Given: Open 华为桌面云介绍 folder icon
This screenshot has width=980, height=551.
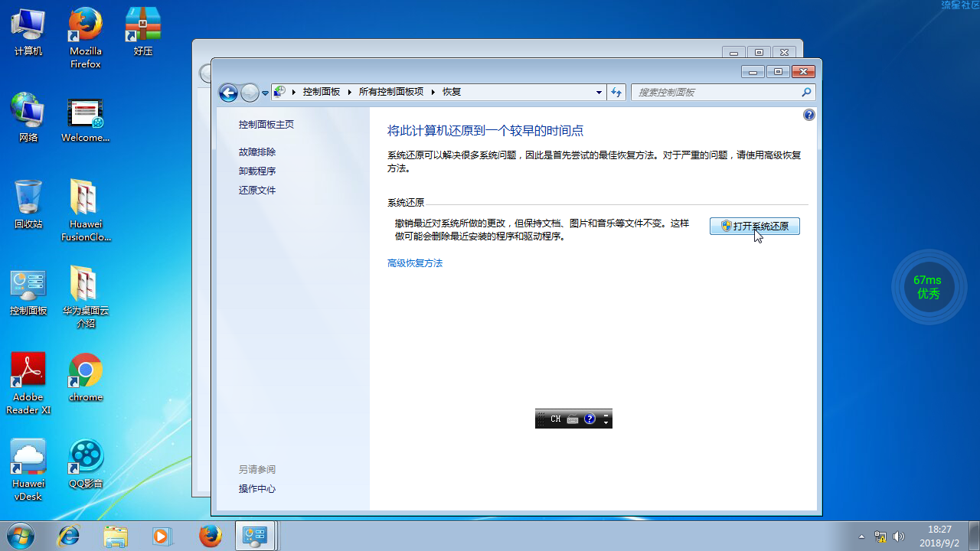Looking at the screenshot, I should [x=86, y=297].
